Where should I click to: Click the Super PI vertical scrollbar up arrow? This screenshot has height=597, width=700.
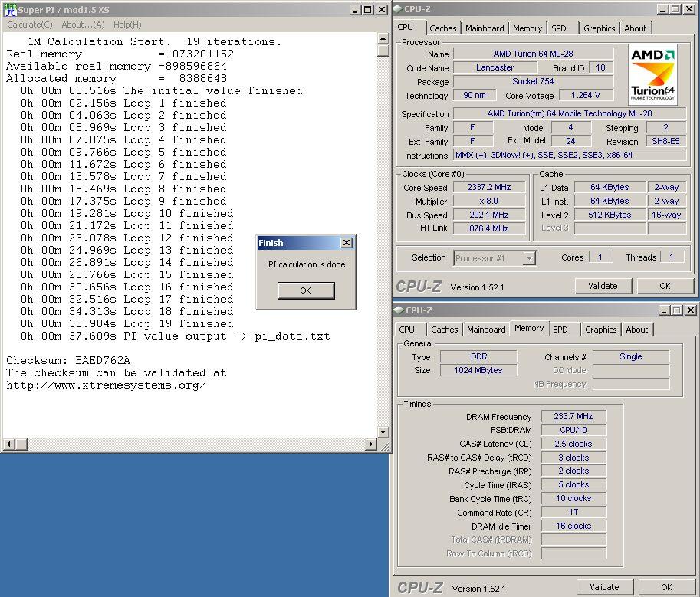pyautogui.click(x=383, y=39)
